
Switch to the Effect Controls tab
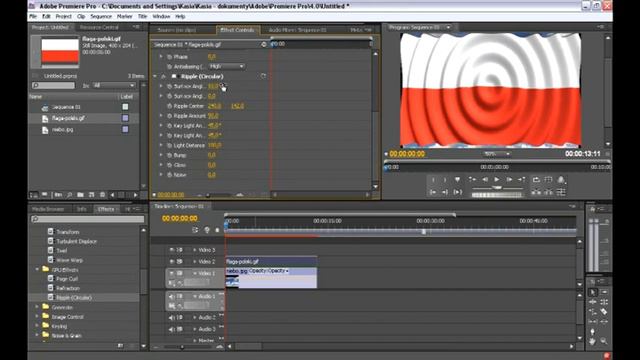coord(237,30)
